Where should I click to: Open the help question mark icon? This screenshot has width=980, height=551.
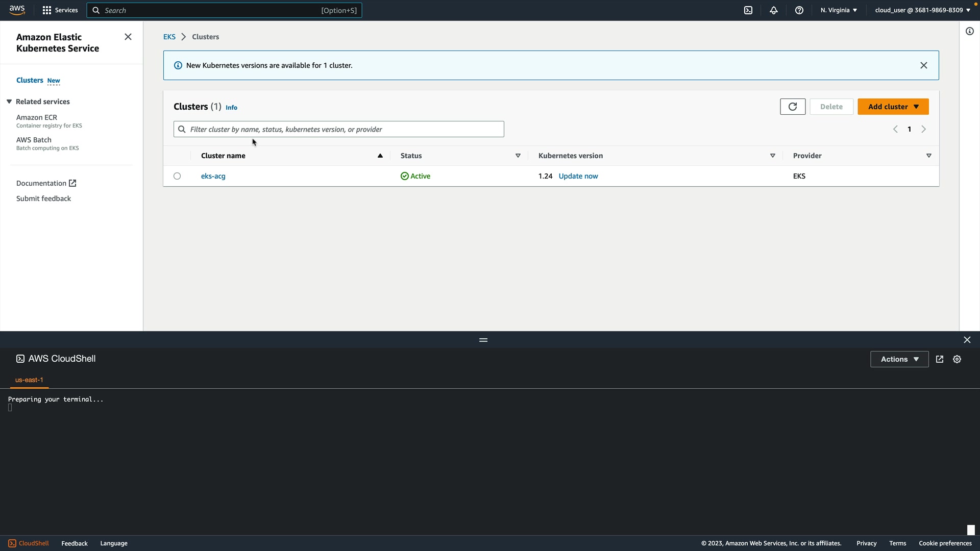point(799,10)
